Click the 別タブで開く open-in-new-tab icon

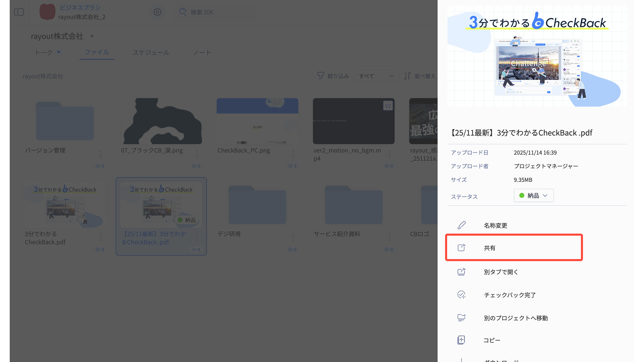click(x=462, y=272)
